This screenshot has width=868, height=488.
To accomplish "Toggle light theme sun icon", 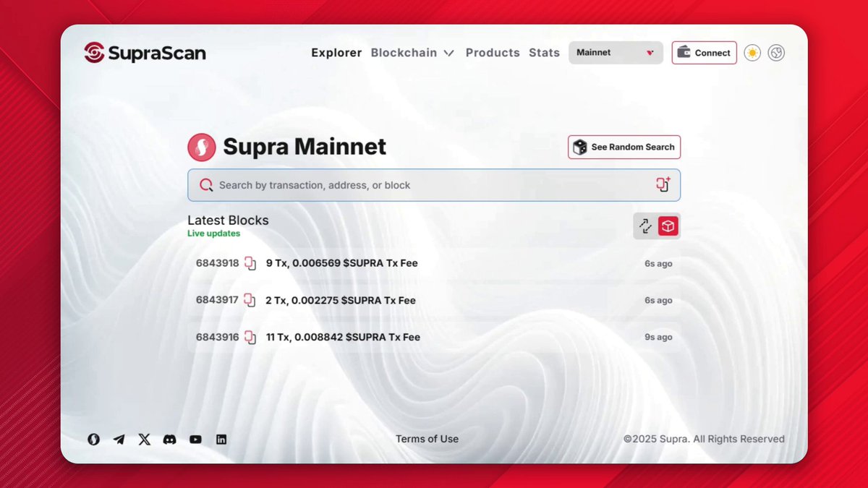I will (752, 53).
